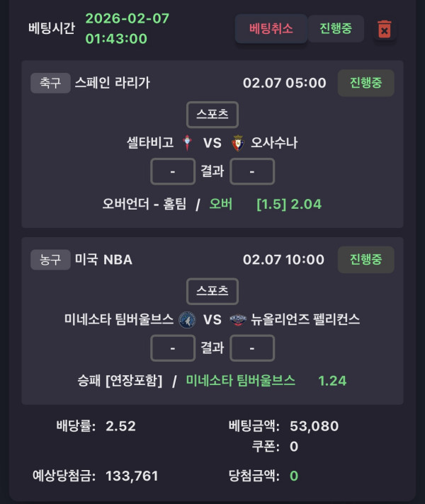
Task: Click the red trash delete icon
Action: pyautogui.click(x=384, y=29)
